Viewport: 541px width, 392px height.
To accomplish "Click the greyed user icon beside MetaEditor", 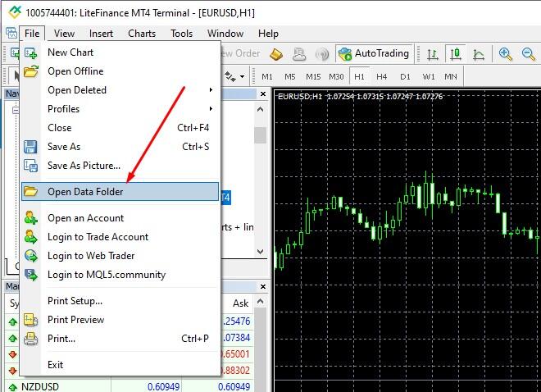I will coord(299,54).
